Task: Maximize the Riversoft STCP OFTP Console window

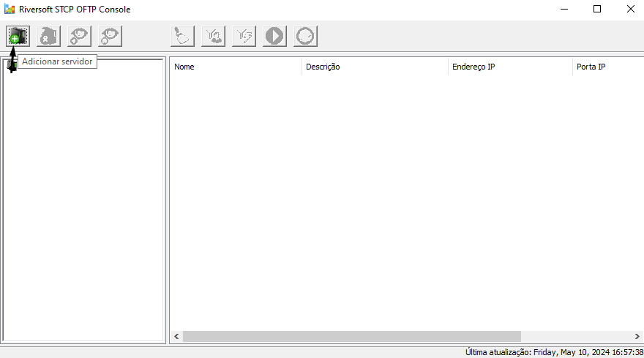Action: click(x=597, y=9)
